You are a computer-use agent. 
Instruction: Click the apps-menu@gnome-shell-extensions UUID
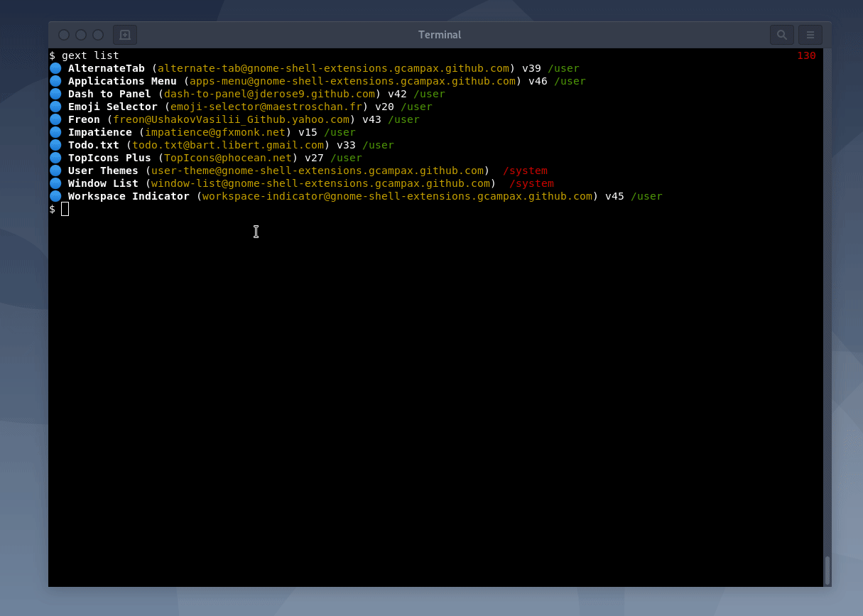tap(353, 82)
